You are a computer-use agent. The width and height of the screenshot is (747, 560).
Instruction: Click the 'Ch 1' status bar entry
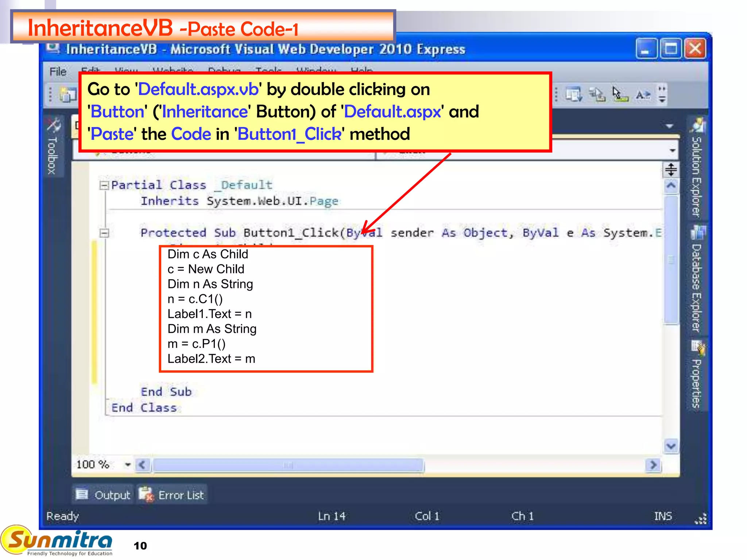[522, 516]
